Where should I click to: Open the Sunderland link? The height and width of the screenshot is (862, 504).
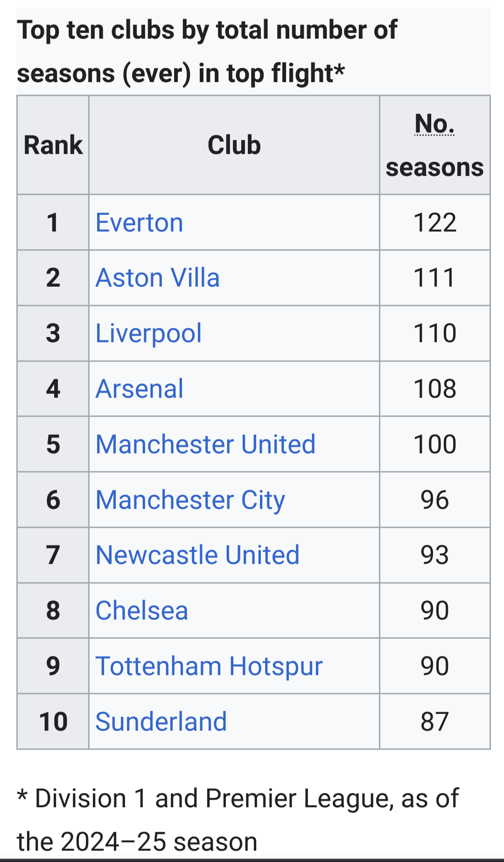point(161,721)
